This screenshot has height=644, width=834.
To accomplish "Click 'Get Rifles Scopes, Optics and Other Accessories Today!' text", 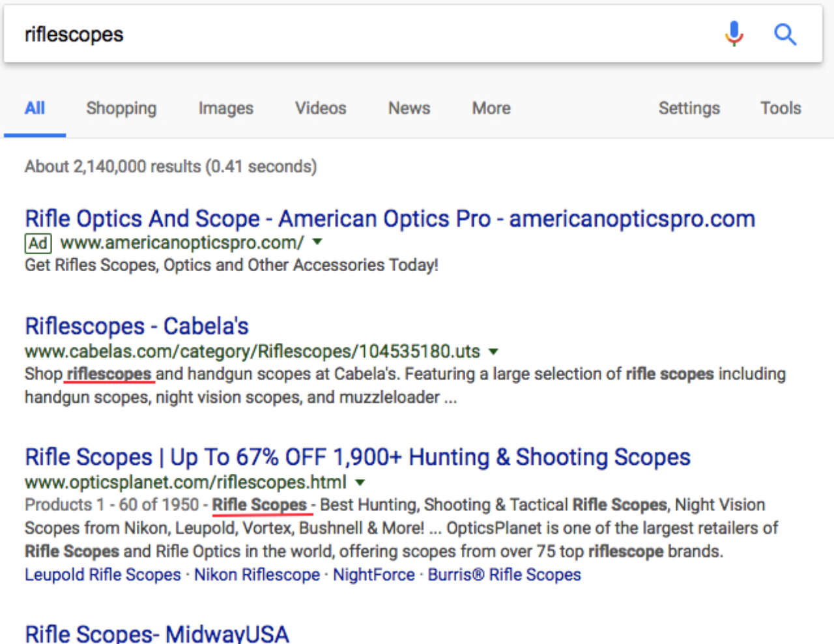I will [x=231, y=265].
